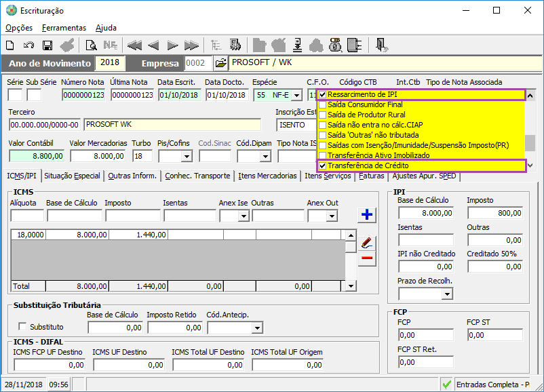Click the new document icon in toolbar
544x392 pixels.
click(x=10, y=45)
